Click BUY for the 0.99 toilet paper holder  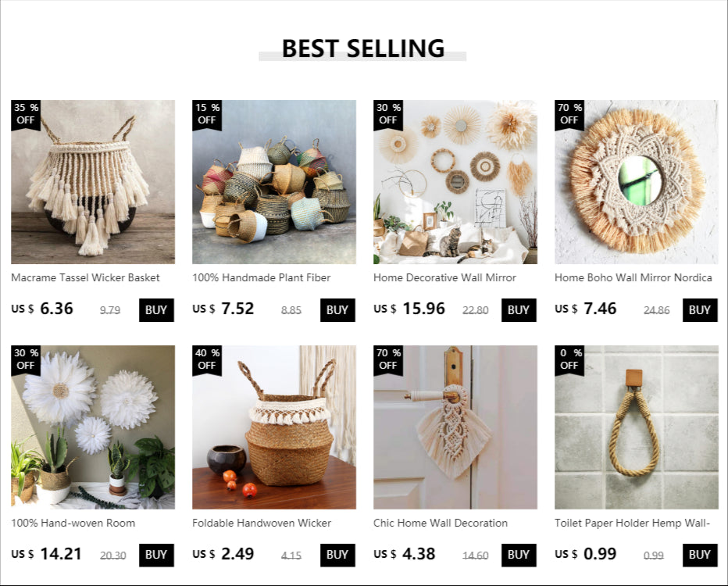pos(700,555)
